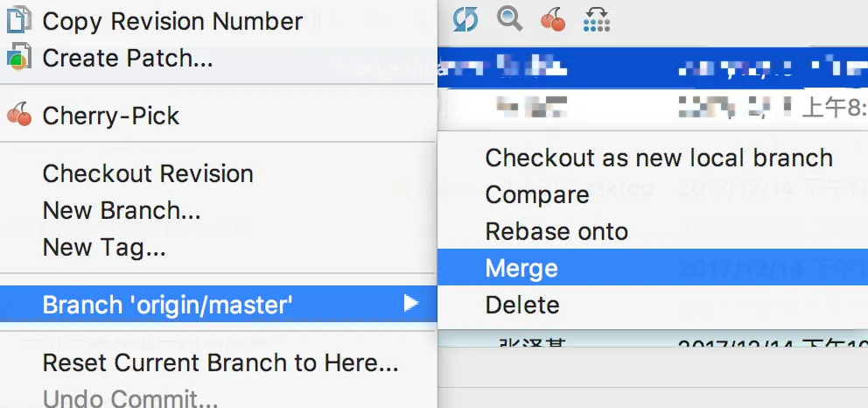
Task: Choose Checkout Revision in context menu
Action: coord(148,173)
